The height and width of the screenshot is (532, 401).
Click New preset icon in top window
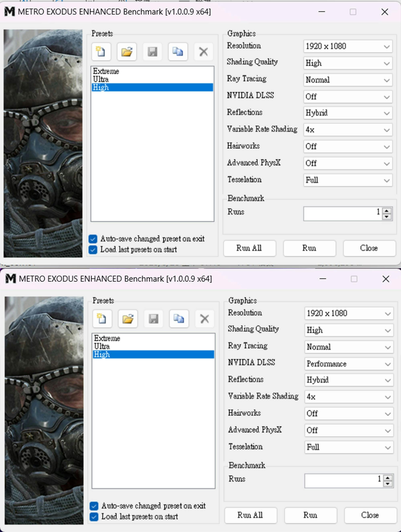(x=101, y=51)
